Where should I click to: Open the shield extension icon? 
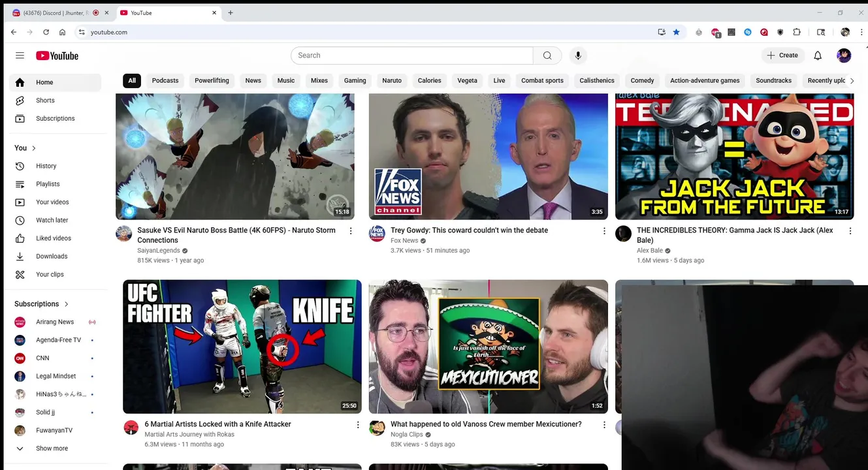click(780, 32)
